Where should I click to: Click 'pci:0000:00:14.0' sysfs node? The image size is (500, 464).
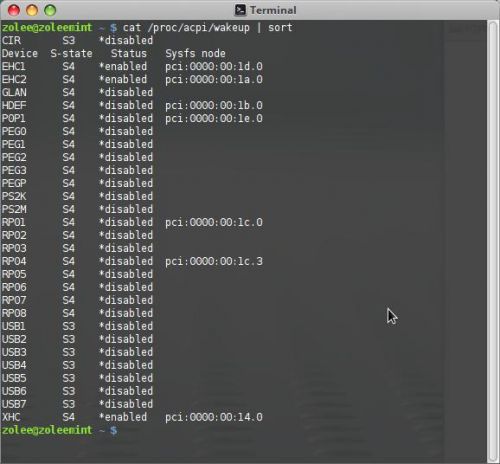pyautogui.click(x=214, y=417)
